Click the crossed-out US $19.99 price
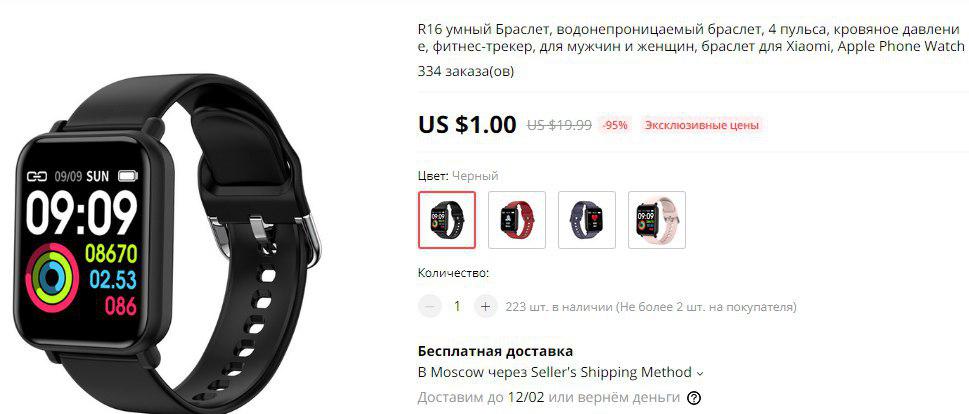 pyautogui.click(x=559, y=125)
